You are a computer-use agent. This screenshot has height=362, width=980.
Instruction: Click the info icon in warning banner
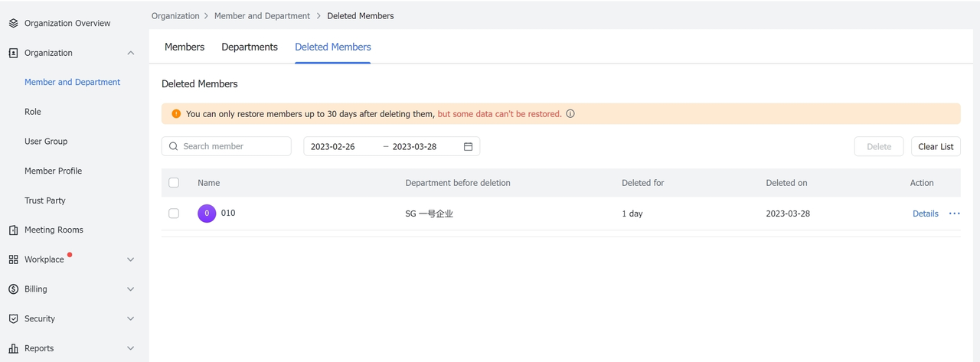click(570, 114)
